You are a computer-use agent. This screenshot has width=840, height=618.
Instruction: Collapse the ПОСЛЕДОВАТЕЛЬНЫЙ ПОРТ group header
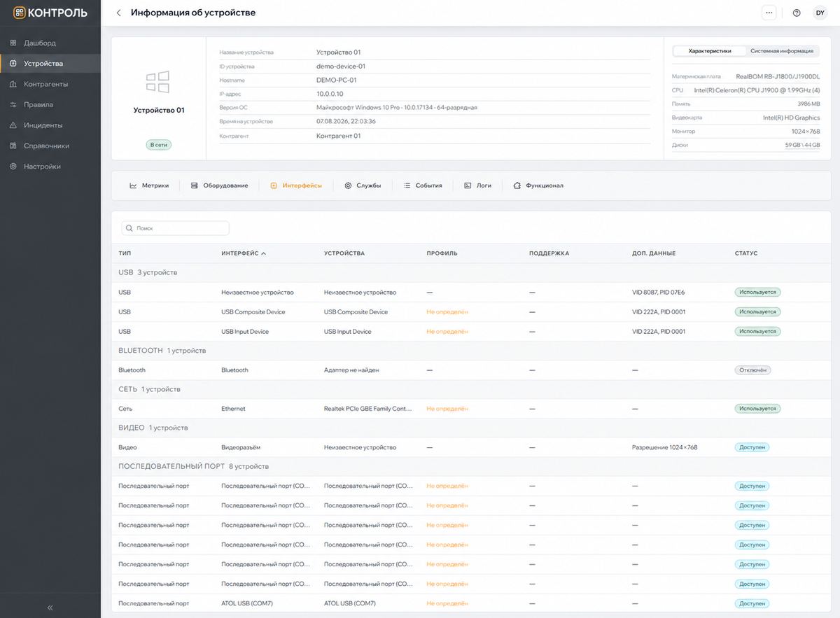(x=471, y=466)
